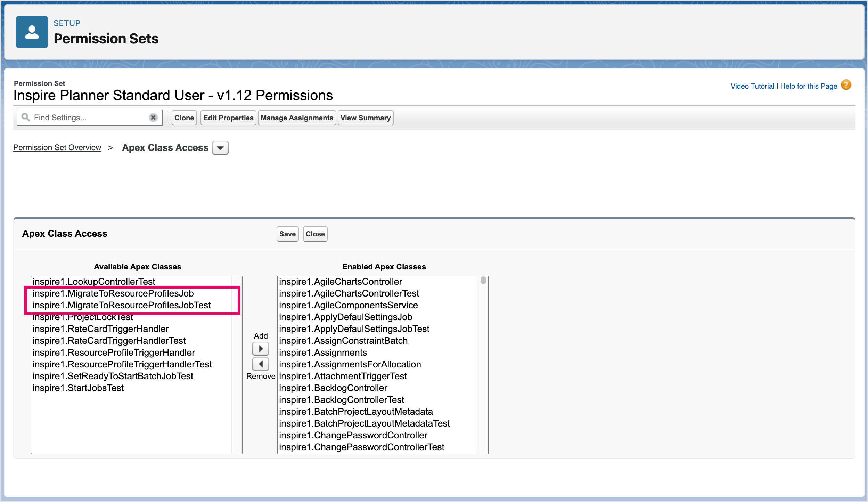Click the View Summary button
Viewport: 868px width, 502px height.
(x=366, y=118)
